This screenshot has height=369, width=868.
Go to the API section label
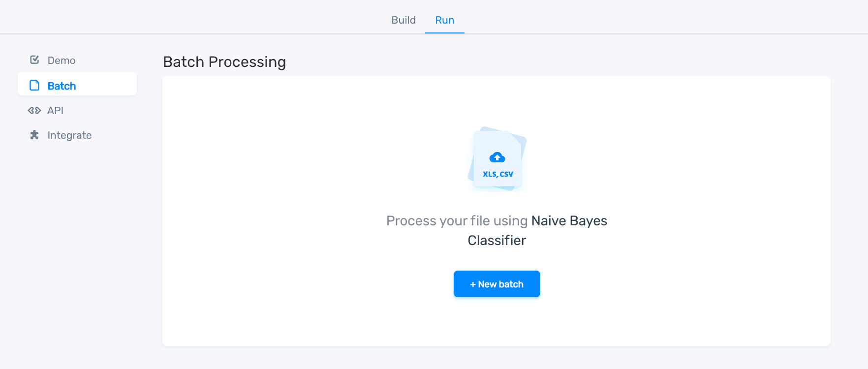coord(56,111)
